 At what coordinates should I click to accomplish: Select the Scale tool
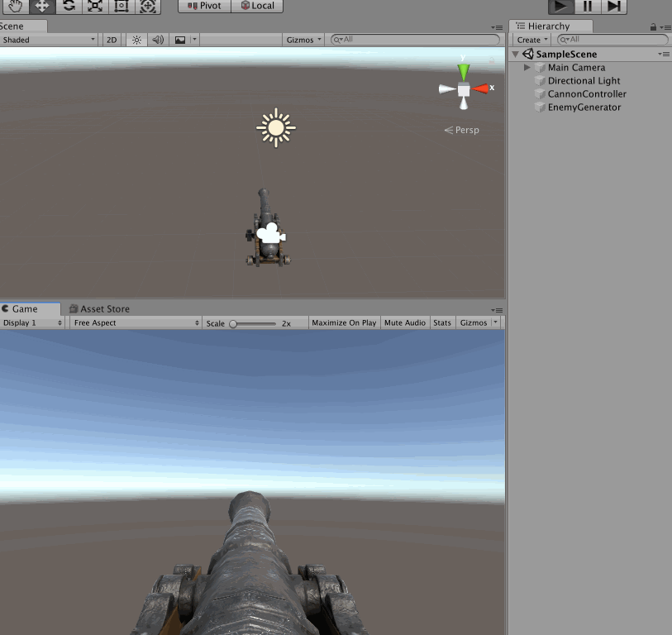click(x=94, y=6)
